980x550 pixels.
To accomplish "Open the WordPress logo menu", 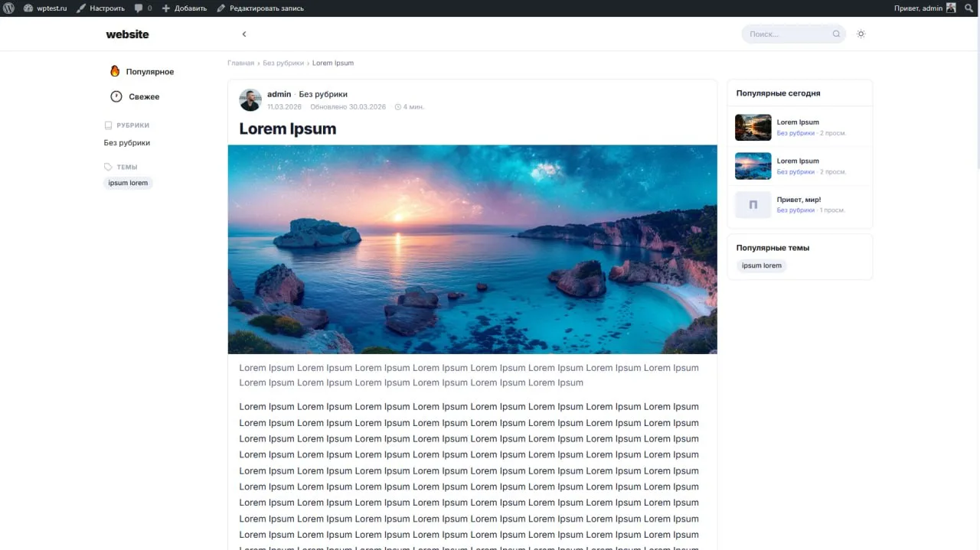I will click(10, 8).
